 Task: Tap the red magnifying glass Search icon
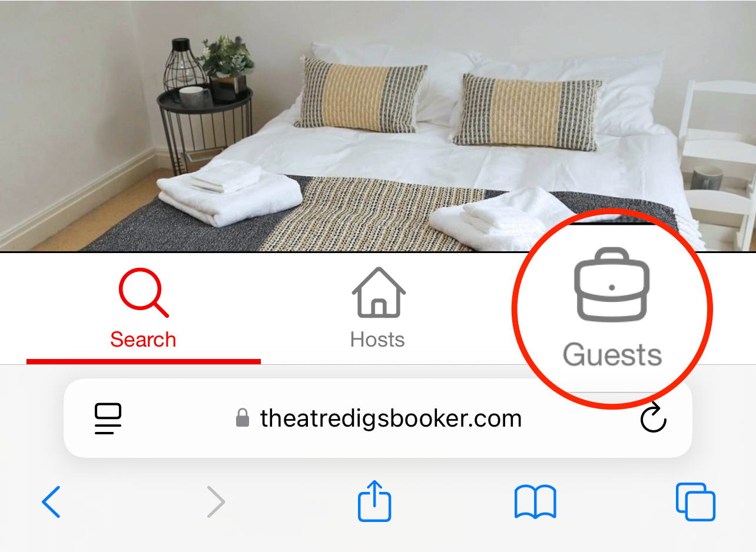(x=144, y=293)
